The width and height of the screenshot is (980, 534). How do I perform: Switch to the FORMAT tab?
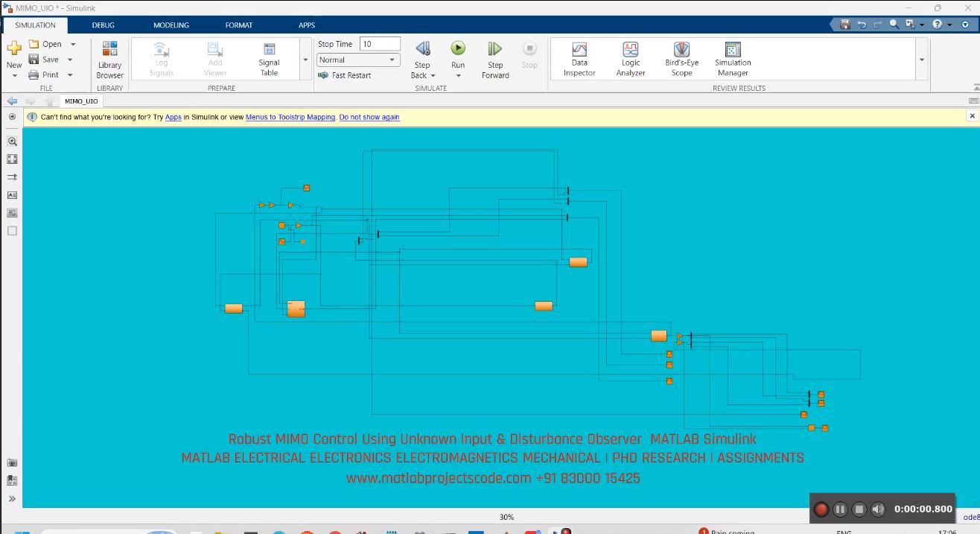coord(239,25)
